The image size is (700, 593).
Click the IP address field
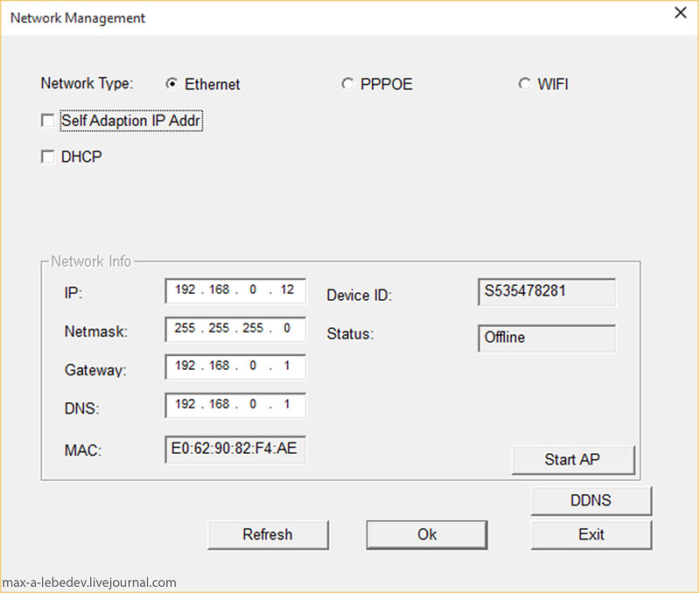pyautogui.click(x=234, y=290)
